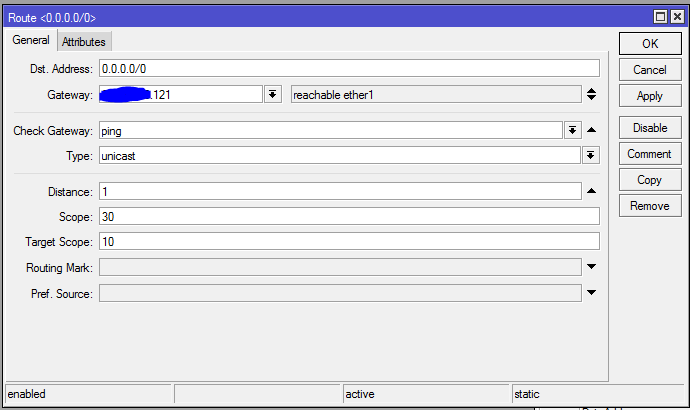Add or remove a Gateway entry with the arrows
This screenshot has height=410, width=690.
point(591,94)
